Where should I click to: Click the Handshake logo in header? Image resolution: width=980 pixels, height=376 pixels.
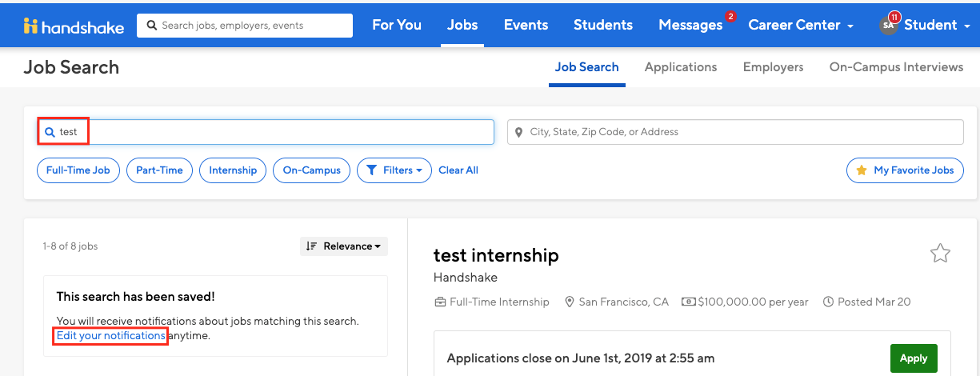pos(74,26)
